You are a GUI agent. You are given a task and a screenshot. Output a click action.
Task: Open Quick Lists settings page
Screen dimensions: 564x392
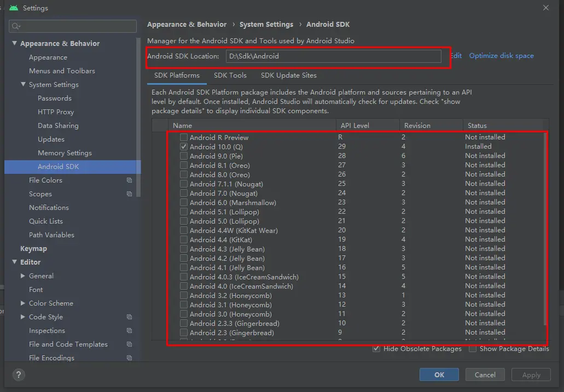click(x=46, y=221)
